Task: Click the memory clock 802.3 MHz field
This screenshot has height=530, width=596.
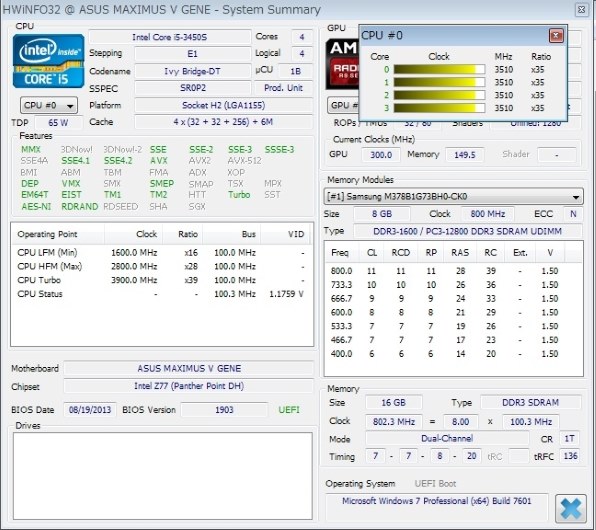Action: click(x=394, y=422)
